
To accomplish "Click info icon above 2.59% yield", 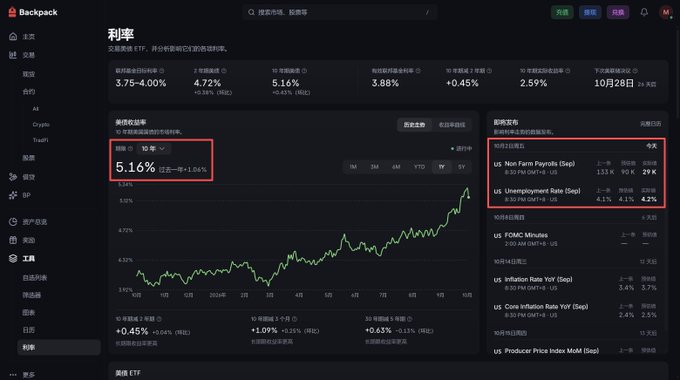I will (568, 70).
